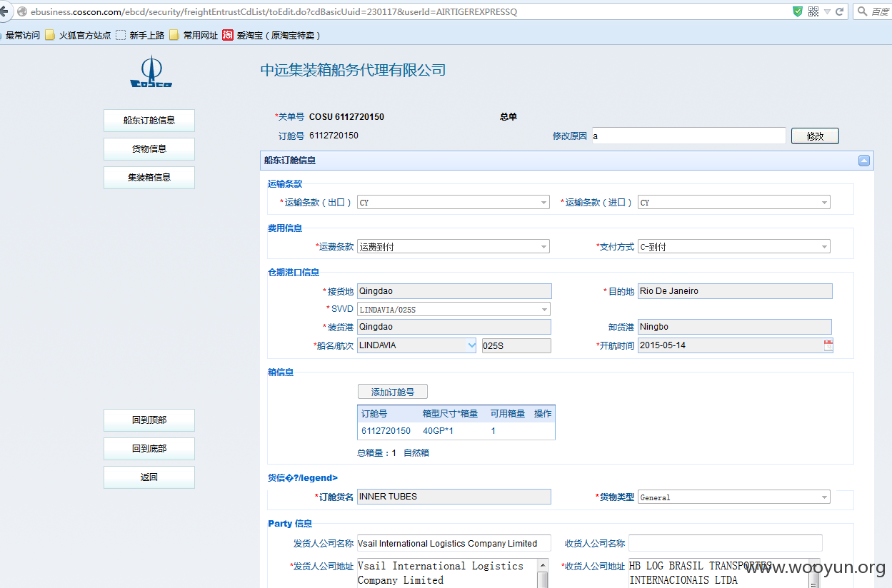Go to 货物信息 section button
The image size is (892, 588).
[149, 149]
